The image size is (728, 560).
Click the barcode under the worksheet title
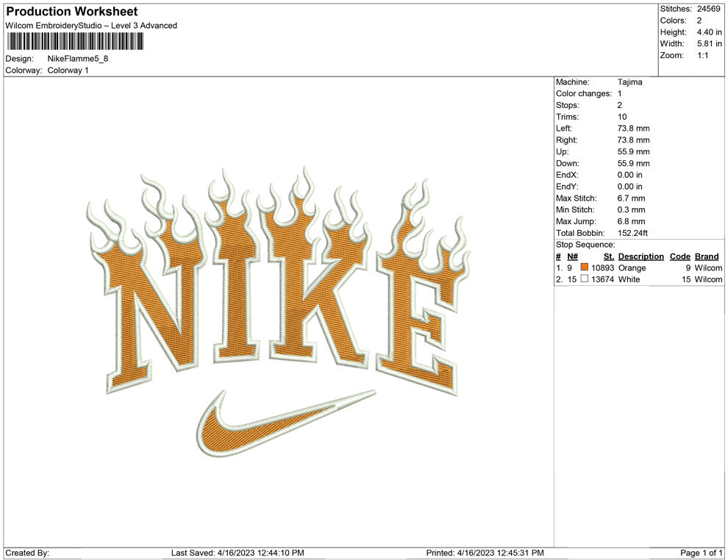pos(74,41)
